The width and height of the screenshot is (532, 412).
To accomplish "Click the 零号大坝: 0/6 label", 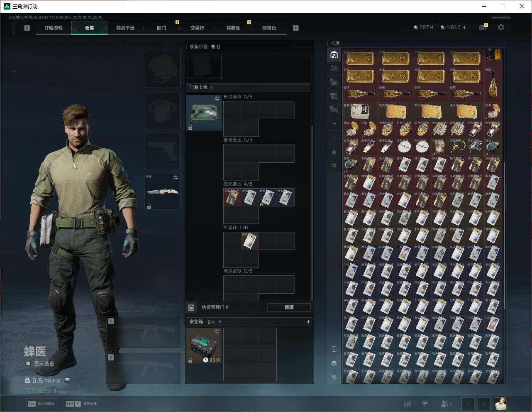I will pos(238,140).
